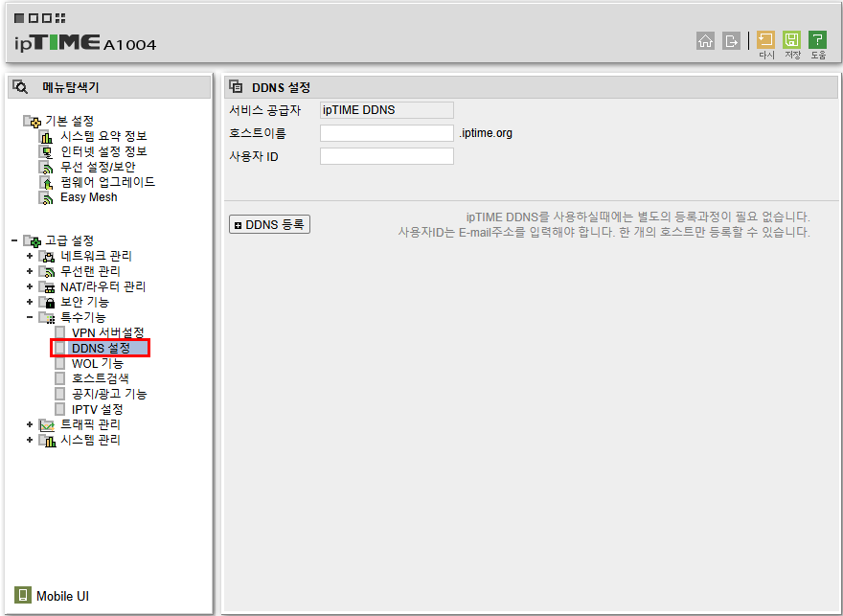Click the 호스트검색 page icon
The height and width of the screenshot is (616, 843).
[60, 378]
